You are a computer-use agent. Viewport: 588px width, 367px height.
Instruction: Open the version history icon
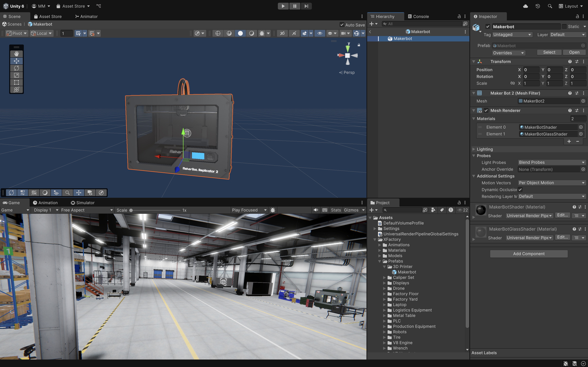(x=537, y=6)
